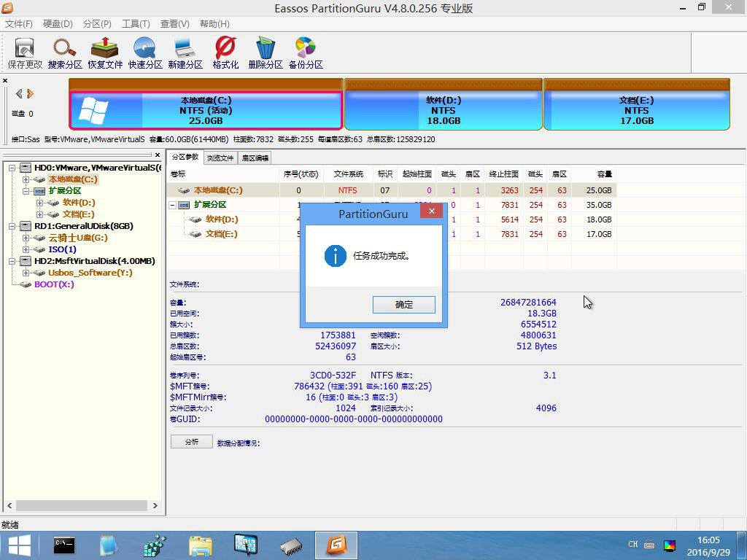Click the 分析 analyze button
Screen dimensions: 747x560
(x=191, y=442)
